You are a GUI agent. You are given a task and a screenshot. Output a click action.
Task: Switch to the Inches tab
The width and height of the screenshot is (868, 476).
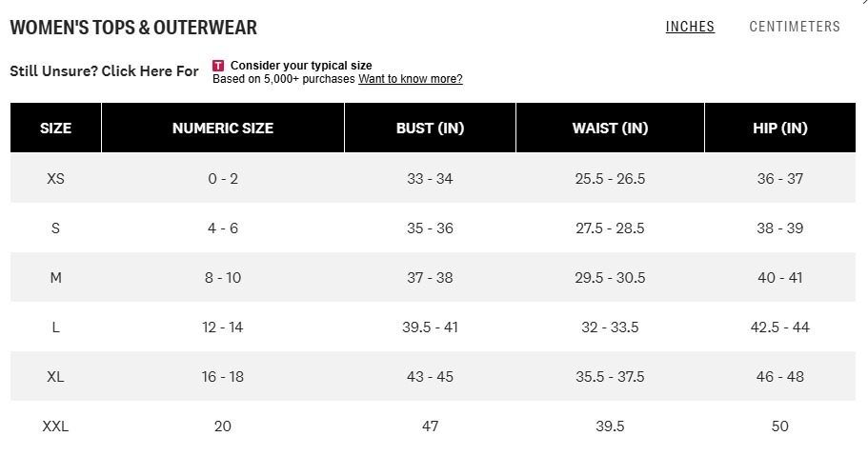(690, 27)
